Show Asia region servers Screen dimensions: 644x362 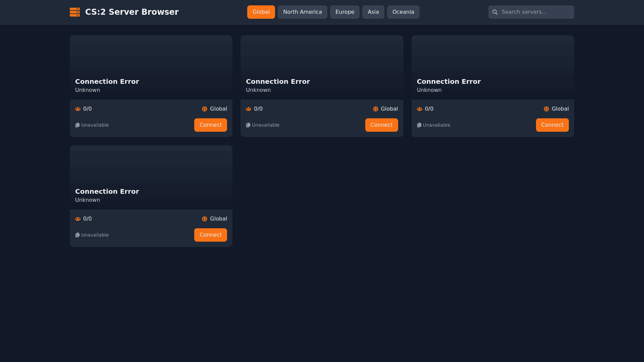click(373, 12)
